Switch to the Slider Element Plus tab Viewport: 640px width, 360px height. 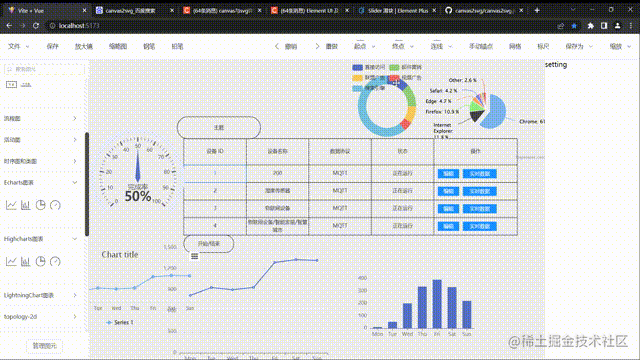tap(397, 10)
